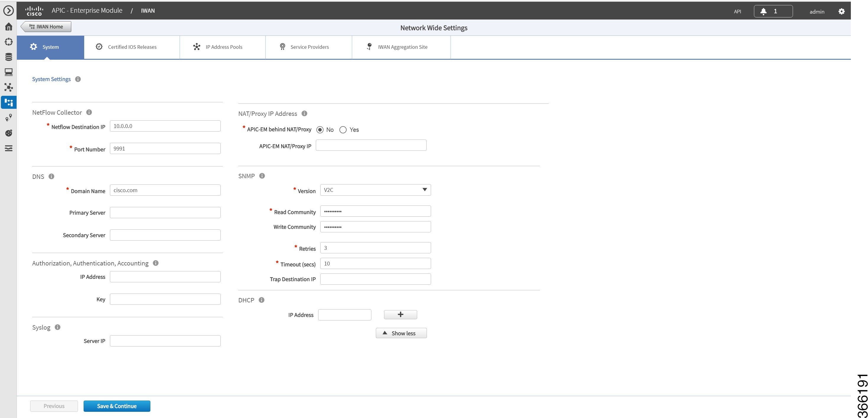
Task: Open the API link in header
Action: tap(737, 12)
